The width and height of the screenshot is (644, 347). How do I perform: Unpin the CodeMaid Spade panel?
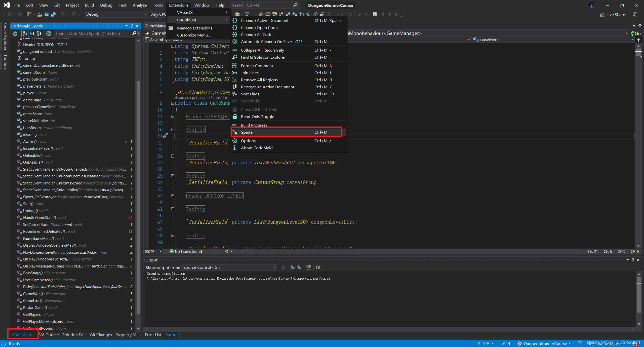[131, 26]
